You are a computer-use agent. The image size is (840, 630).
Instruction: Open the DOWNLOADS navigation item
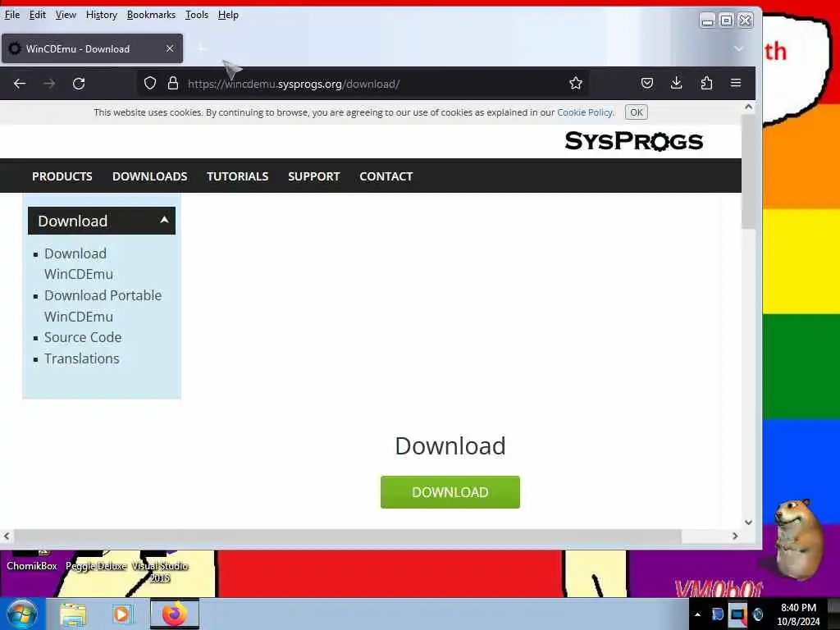tap(150, 176)
